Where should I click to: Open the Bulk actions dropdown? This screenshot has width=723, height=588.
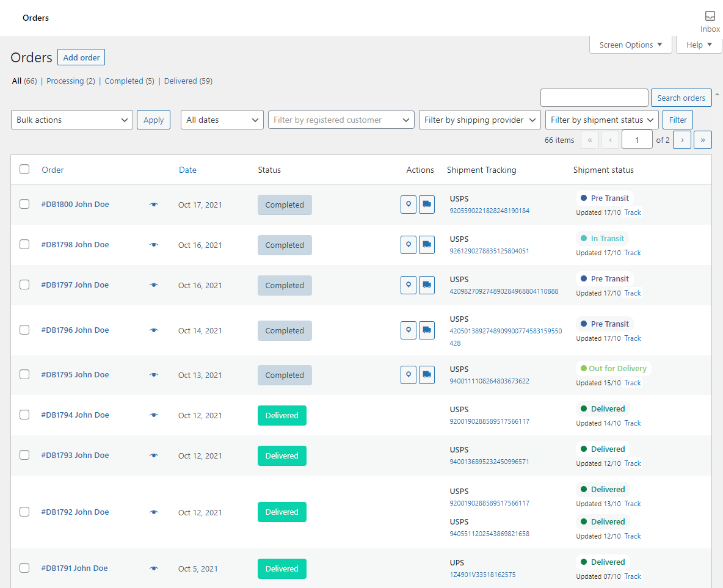click(71, 119)
